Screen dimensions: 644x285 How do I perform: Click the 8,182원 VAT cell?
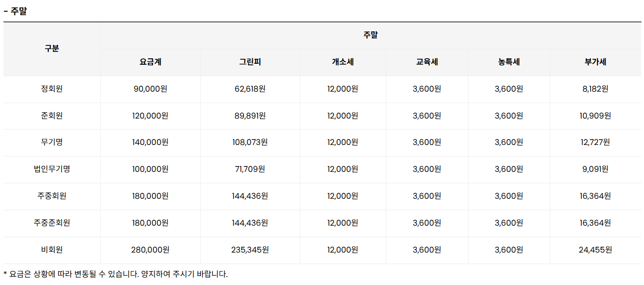[x=595, y=89]
